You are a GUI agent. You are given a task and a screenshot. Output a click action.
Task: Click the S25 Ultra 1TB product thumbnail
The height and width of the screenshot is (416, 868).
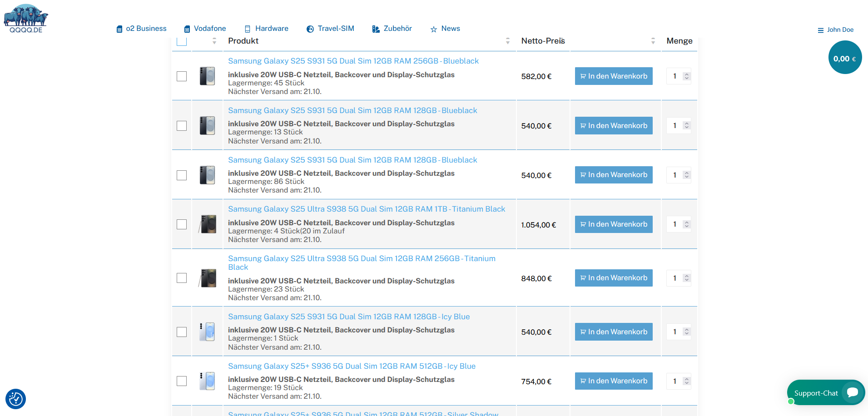[x=208, y=224]
